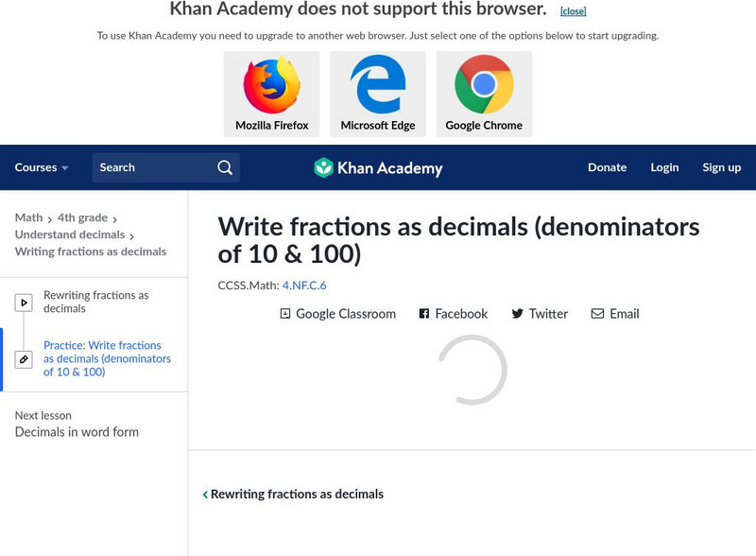The height and width of the screenshot is (556, 756).
Task: Share via the Facebook icon
Action: click(x=424, y=314)
